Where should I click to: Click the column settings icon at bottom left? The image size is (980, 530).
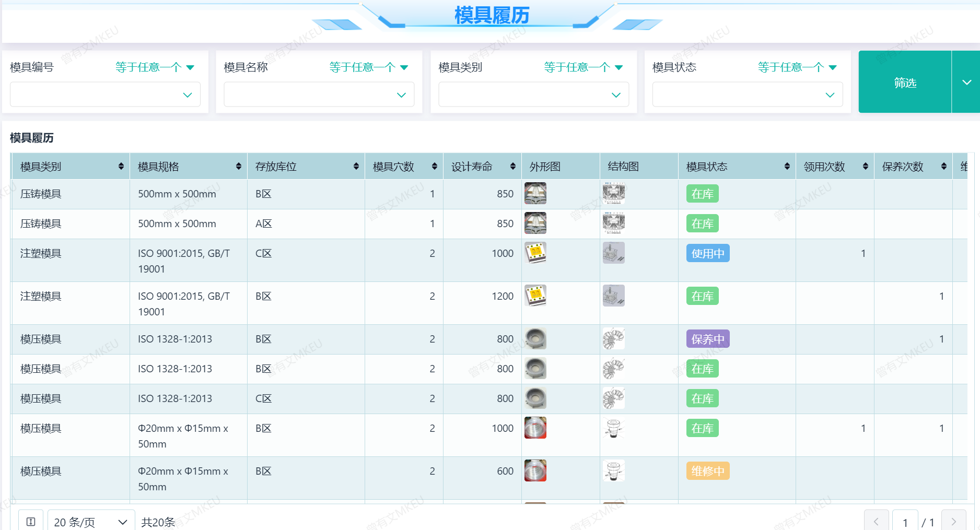coord(31,521)
